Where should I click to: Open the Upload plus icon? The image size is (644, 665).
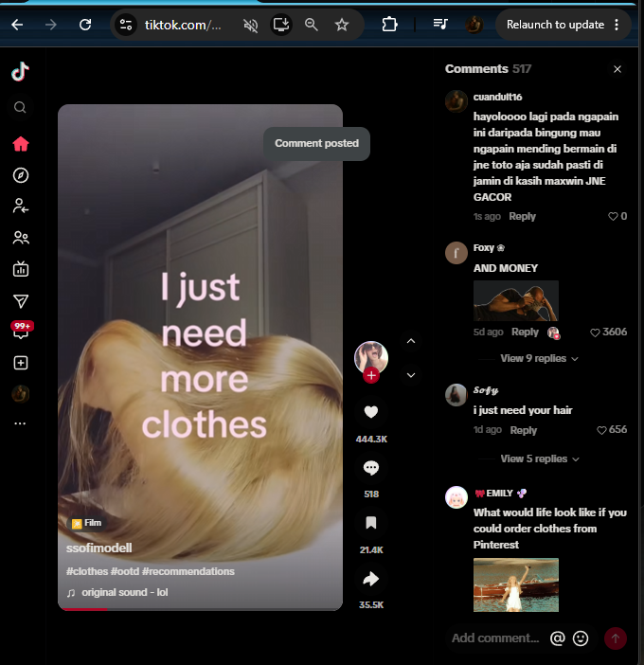[20, 363]
